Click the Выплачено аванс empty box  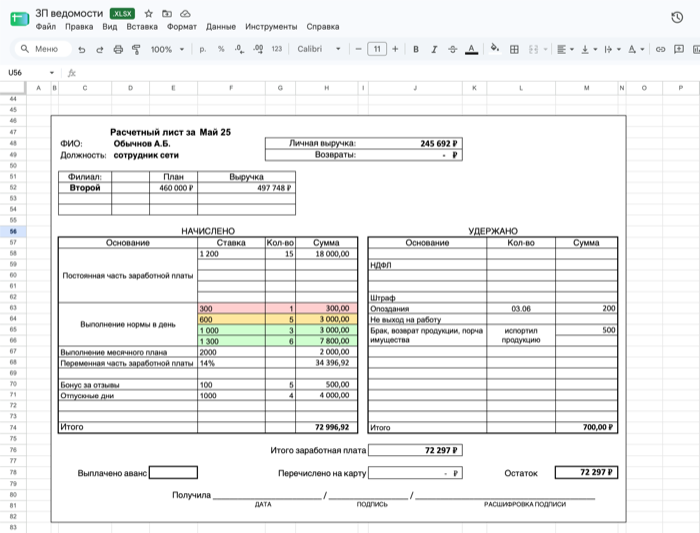pos(173,472)
